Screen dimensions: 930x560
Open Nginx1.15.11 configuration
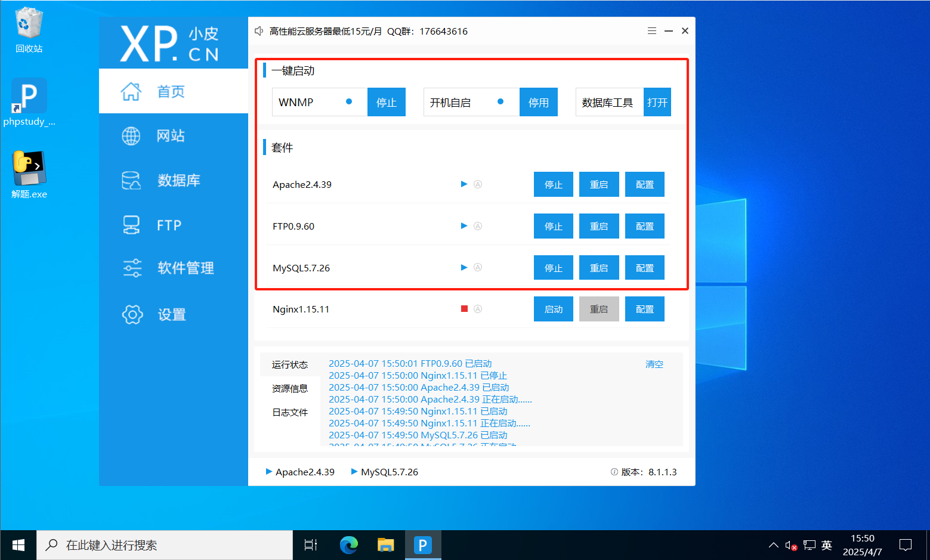(645, 309)
